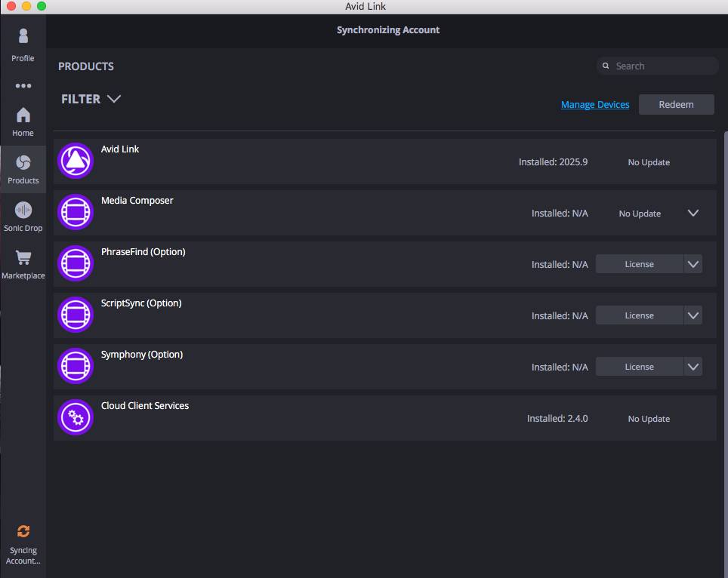Click 'Installed: N/A' on Media Composer row
Image resolution: width=728 pixels, height=578 pixels.
coord(560,213)
